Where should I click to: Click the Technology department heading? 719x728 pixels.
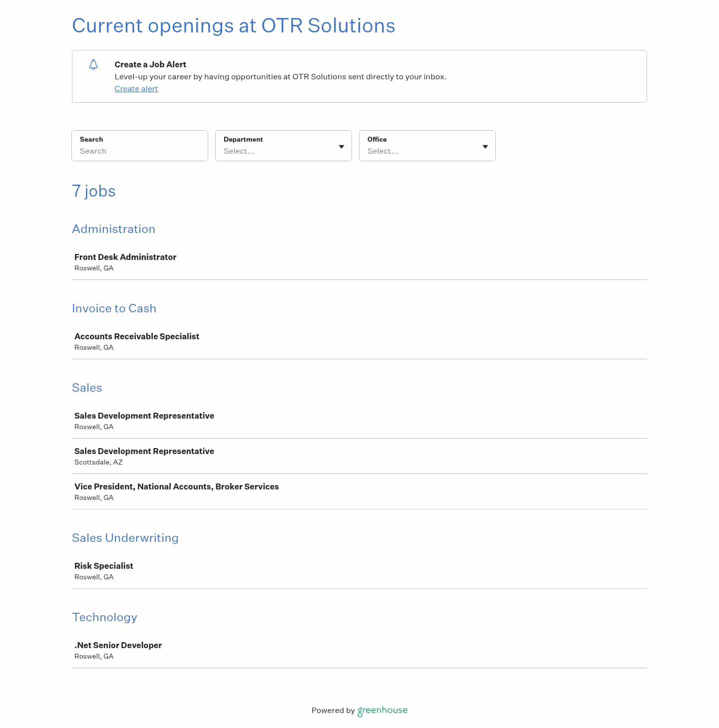pyautogui.click(x=105, y=617)
